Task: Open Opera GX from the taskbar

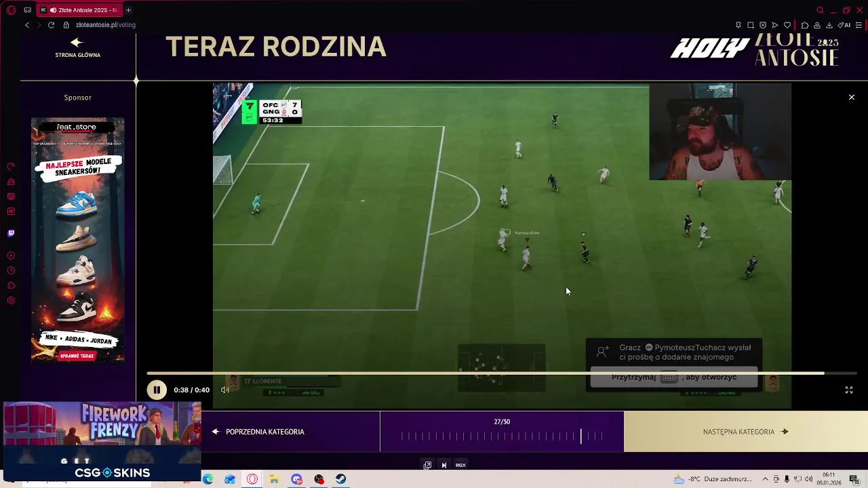Action: [x=252, y=479]
